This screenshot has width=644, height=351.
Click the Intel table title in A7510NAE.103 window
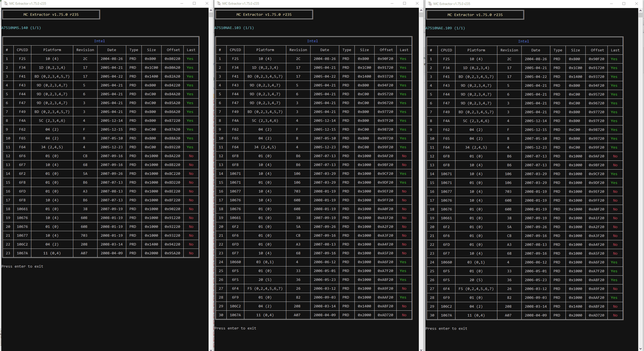312,41
